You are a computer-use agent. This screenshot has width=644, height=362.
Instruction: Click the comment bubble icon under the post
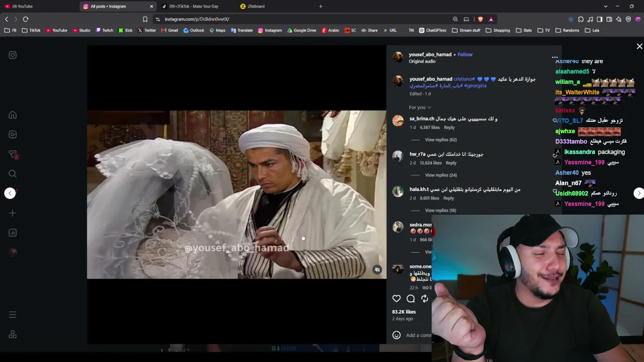pos(411,299)
